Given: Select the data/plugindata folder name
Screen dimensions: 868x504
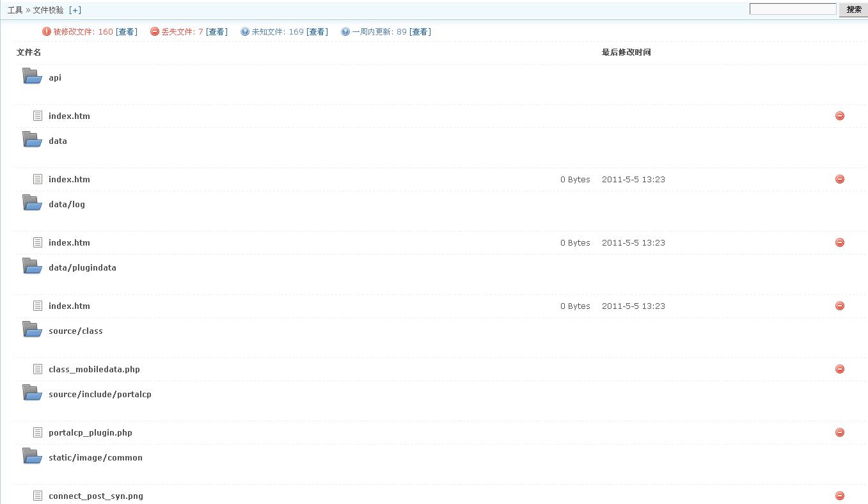Looking at the screenshot, I should (x=83, y=267).
